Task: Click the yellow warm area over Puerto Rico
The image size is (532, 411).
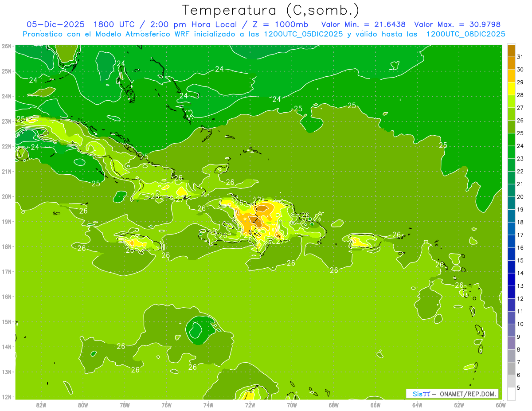Action: click(360, 242)
